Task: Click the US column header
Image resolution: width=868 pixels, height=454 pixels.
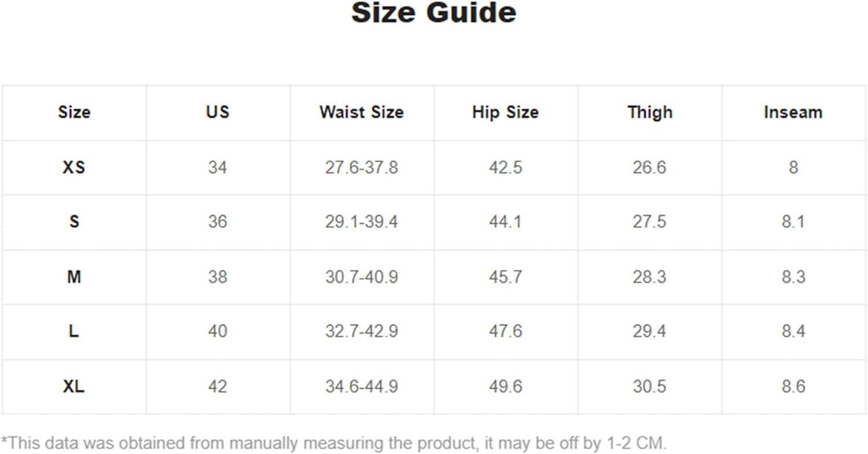Action: point(218,112)
